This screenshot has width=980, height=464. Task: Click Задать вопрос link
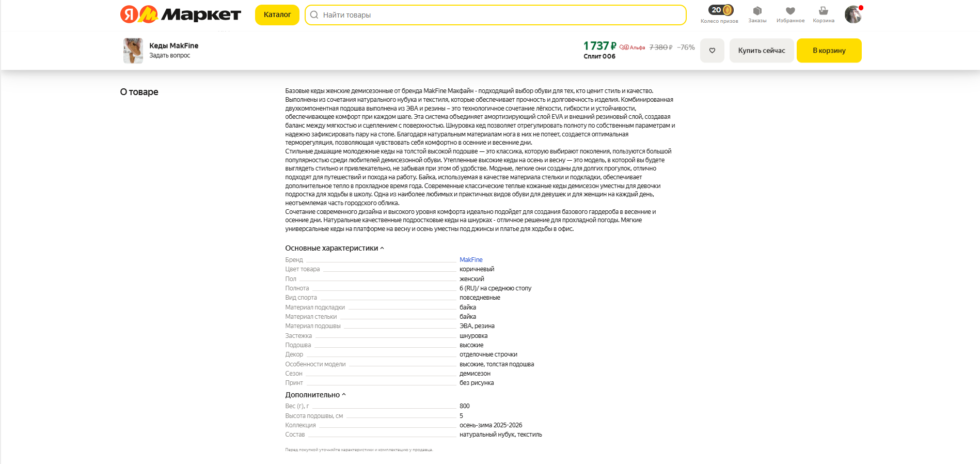pos(169,56)
